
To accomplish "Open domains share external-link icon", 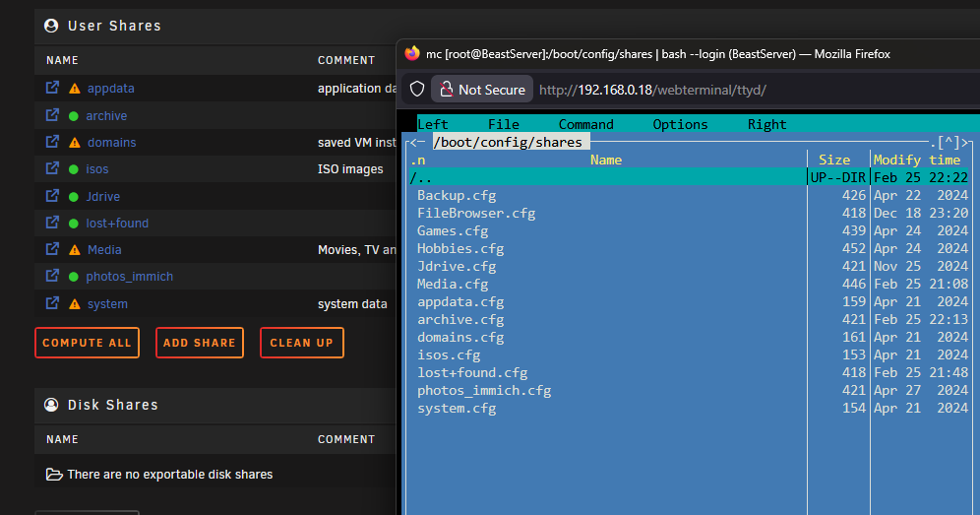I will (x=52, y=142).
